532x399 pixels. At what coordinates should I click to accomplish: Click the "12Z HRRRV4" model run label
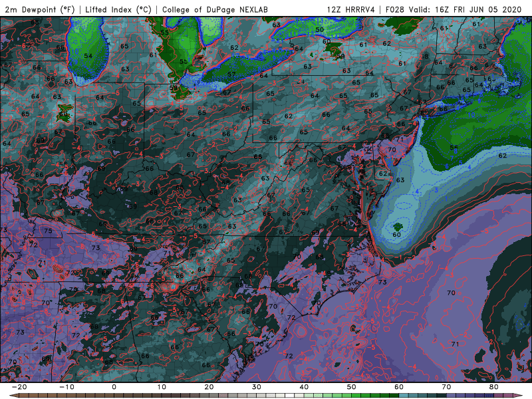point(351,9)
